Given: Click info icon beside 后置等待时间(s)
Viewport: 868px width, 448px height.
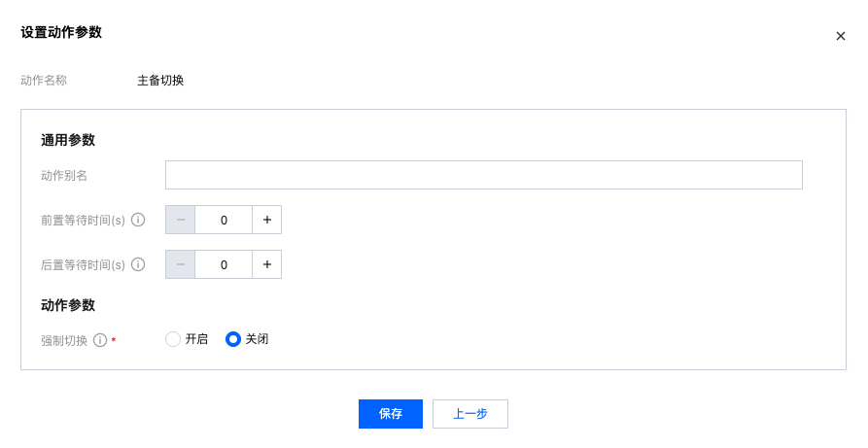Looking at the screenshot, I should [x=138, y=264].
